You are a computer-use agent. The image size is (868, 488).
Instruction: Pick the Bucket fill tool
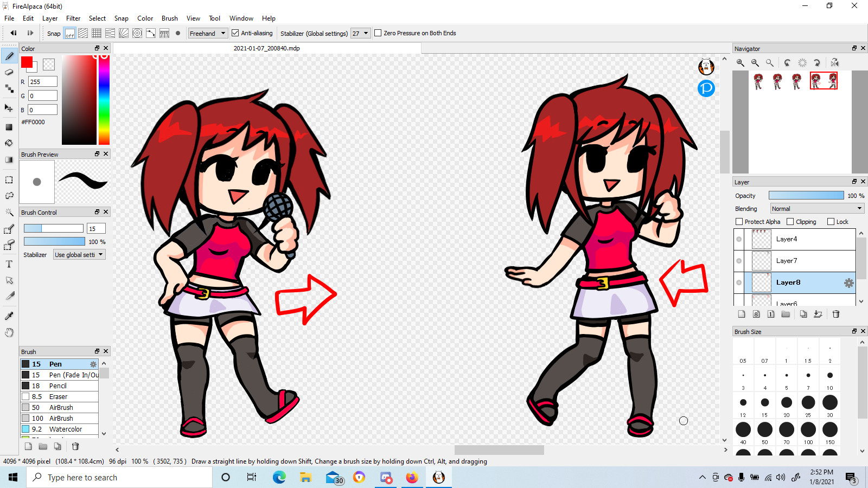point(9,143)
